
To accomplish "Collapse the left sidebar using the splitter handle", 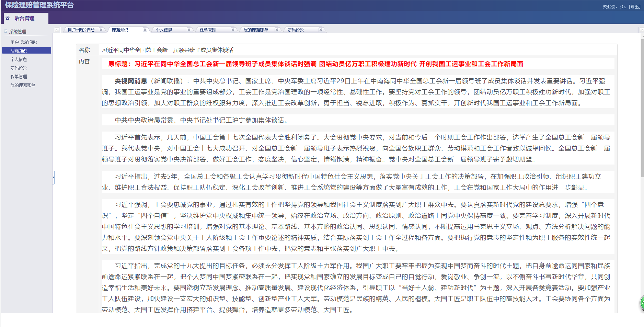I will [x=54, y=177].
